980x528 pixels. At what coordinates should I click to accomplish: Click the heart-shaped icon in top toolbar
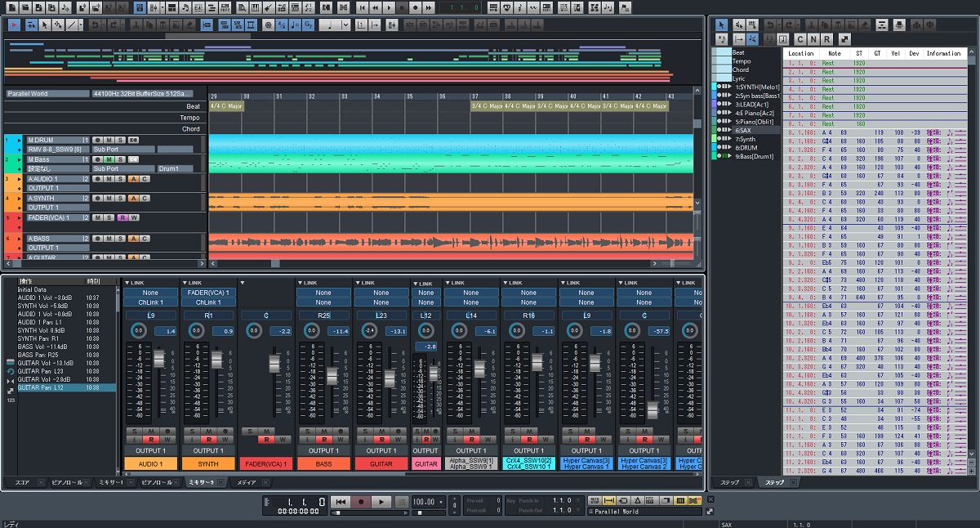[x=506, y=7]
